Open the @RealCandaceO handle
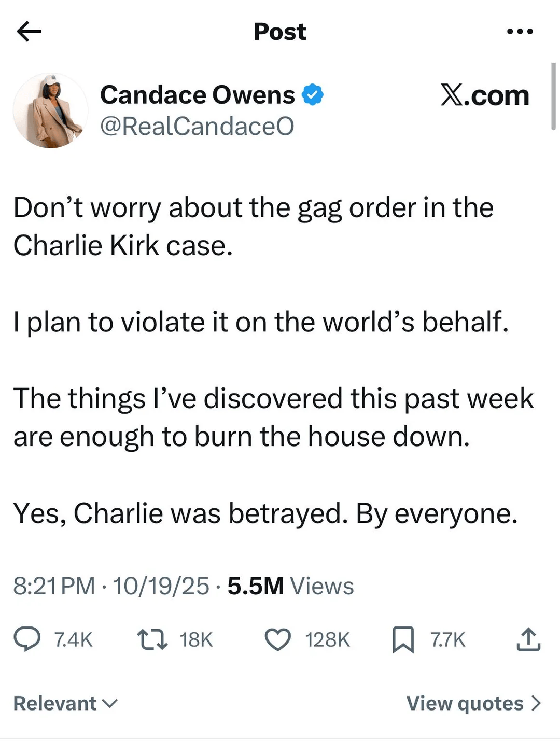 197,126
